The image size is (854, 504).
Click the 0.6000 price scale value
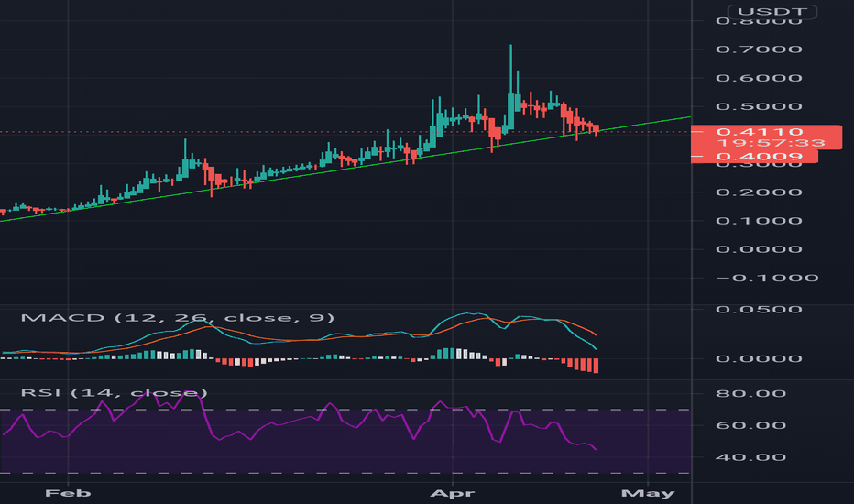coord(760,78)
